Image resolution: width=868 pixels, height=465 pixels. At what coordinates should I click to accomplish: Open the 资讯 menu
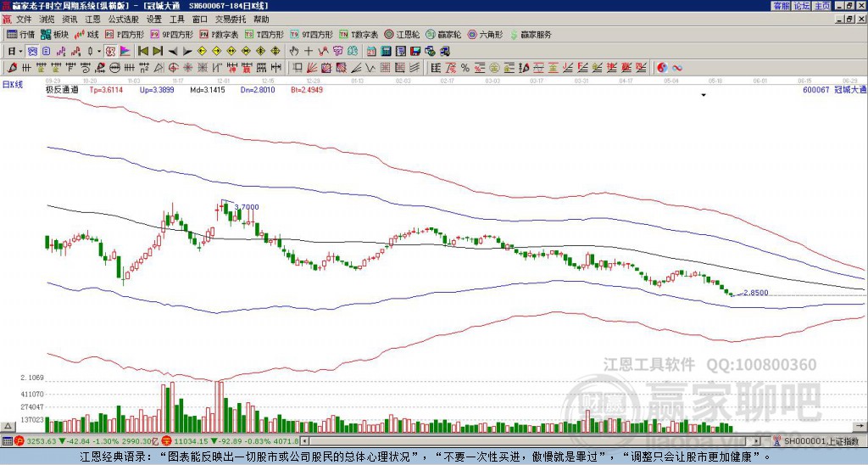pyautogui.click(x=70, y=20)
